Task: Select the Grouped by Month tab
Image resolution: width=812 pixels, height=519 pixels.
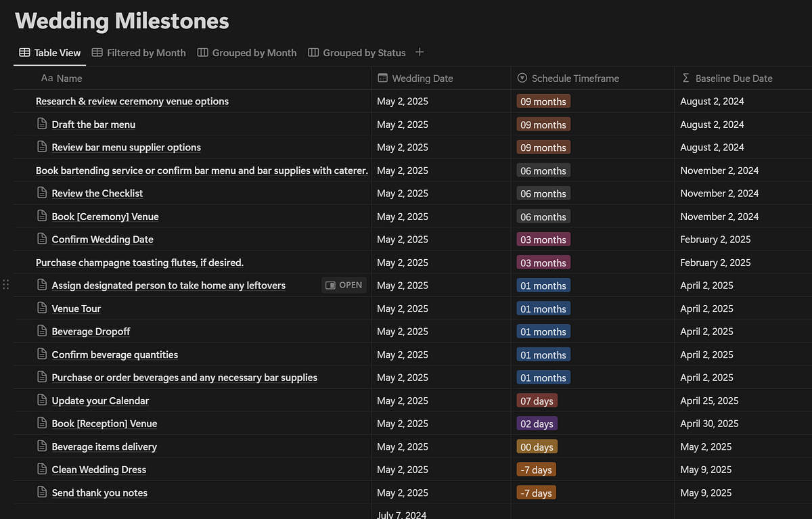Action: 246,52
